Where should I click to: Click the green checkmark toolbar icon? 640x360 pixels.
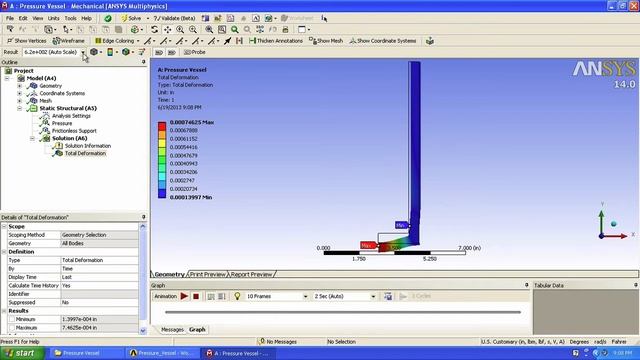pyautogui.click(x=108, y=18)
